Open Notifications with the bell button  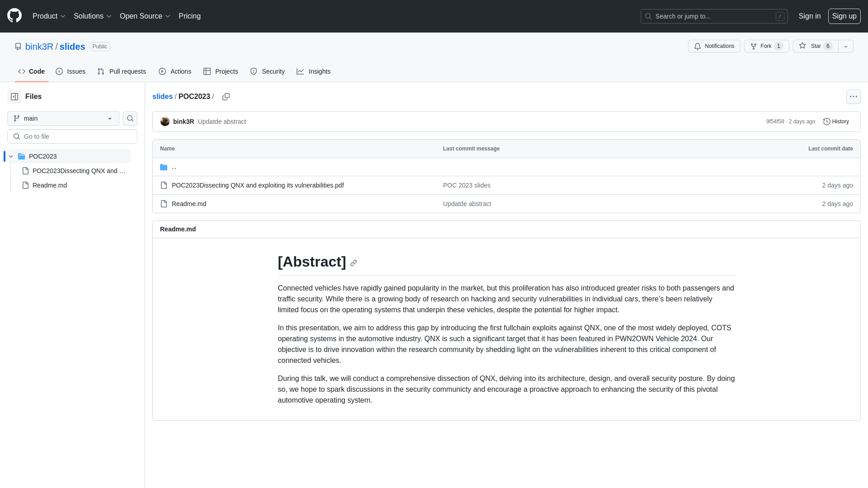coord(714,46)
